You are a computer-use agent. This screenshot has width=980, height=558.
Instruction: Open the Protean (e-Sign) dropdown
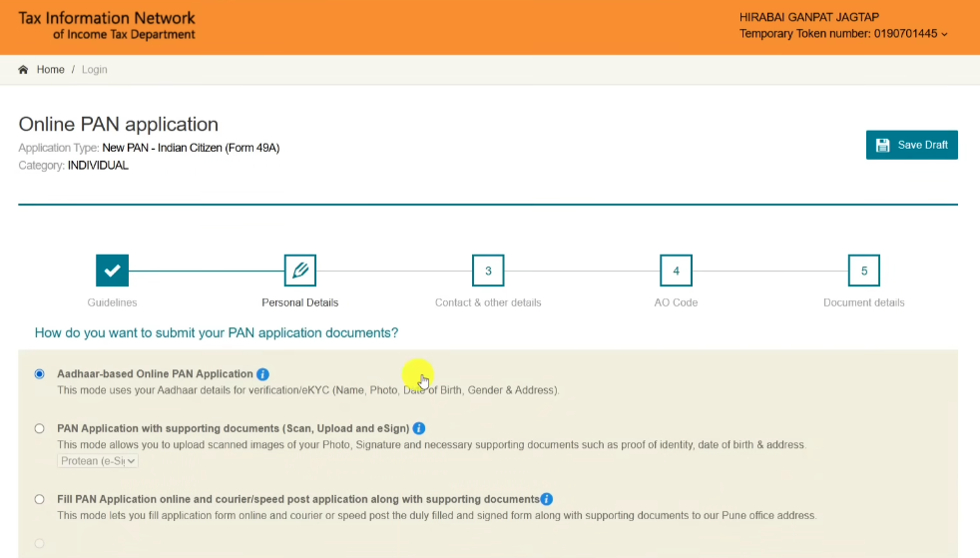pyautogui.click(x=98, y=461)
